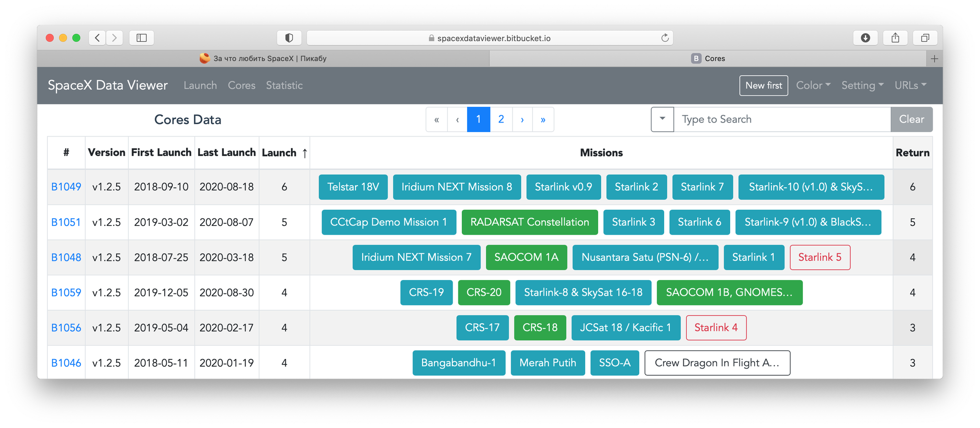The height and width of the screenshot is (428, 980).
Task: Sort by the Return column header
Action: click(x=913, y=153)
